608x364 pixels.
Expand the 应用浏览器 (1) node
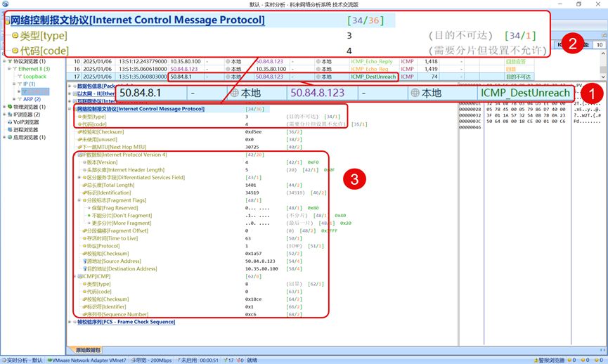(4, 137)
